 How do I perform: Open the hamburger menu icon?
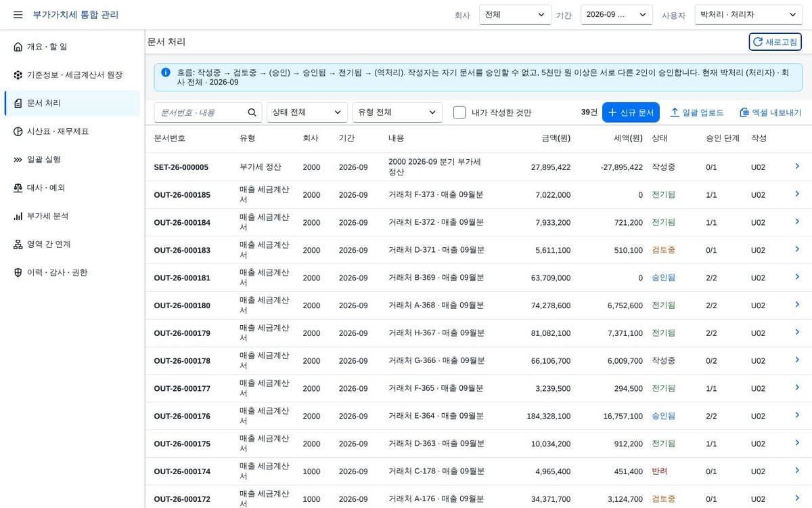tap(18, 14)
